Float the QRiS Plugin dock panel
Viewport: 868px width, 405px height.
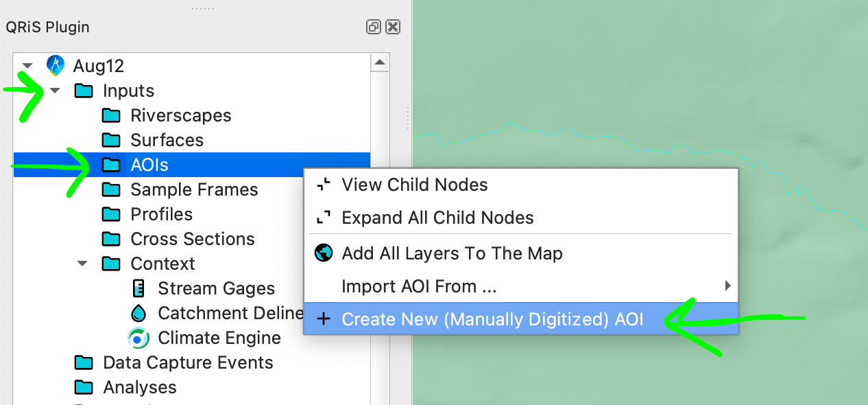pos(374,27)
